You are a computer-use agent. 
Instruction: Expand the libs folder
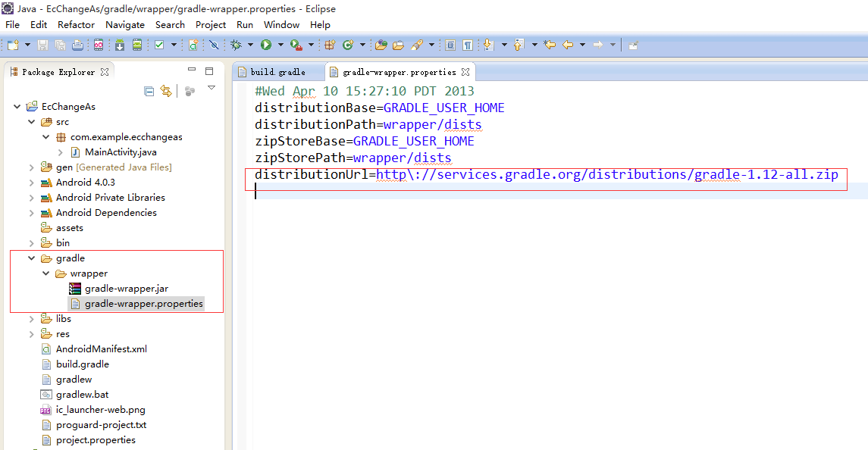(x=32, y=319)
